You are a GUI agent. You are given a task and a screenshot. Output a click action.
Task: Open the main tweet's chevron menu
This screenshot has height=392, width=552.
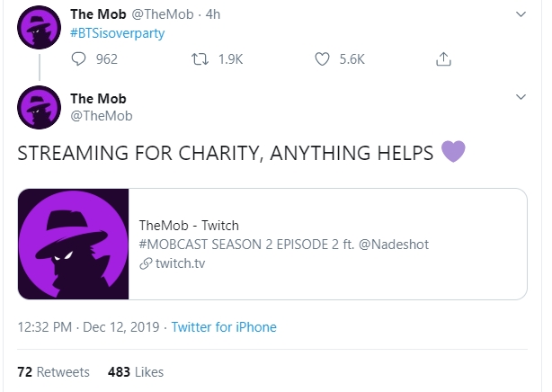coord(520,97)
